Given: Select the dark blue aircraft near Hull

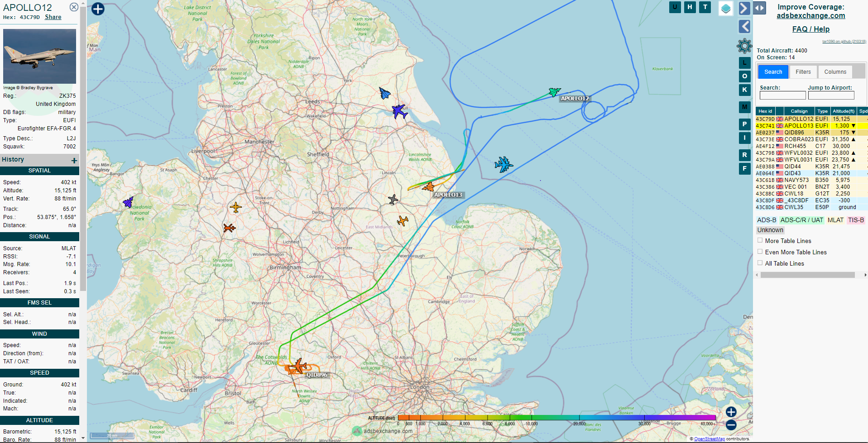Looking at the screenshot, I should pyautogui.click(x=399, y=111).
